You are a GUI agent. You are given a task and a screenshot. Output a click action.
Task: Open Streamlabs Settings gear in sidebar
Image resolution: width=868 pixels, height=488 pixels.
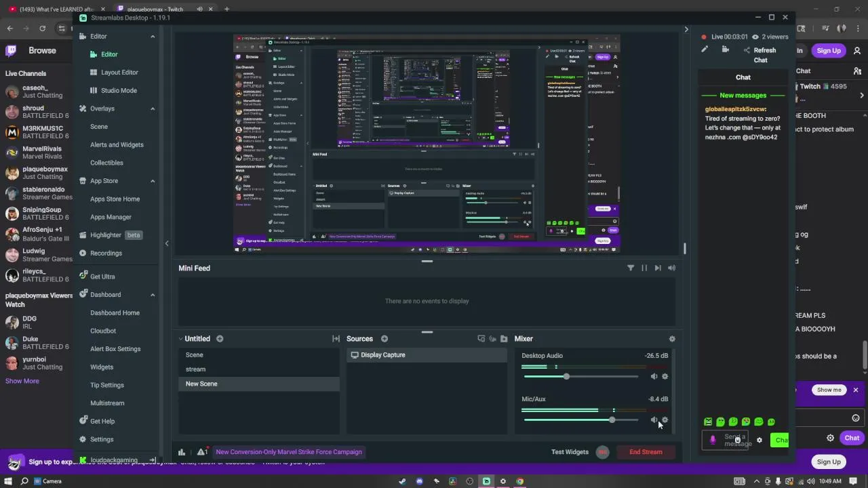click(96, 439)
